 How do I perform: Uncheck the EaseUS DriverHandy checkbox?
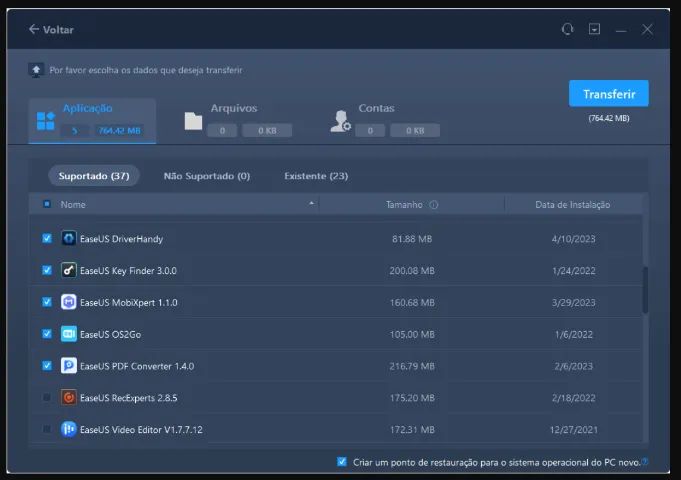click(47, 238)
